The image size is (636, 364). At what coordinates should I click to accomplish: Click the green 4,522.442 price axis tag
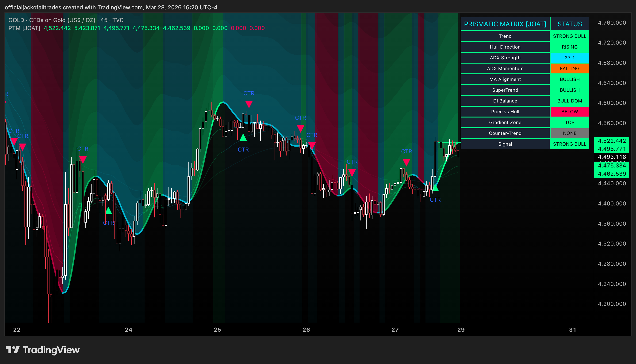click(x=612, y=141)
